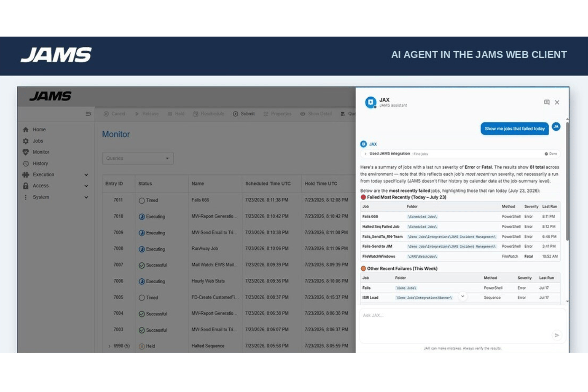Sort by Hold Time UTC column

coord(321,184)
